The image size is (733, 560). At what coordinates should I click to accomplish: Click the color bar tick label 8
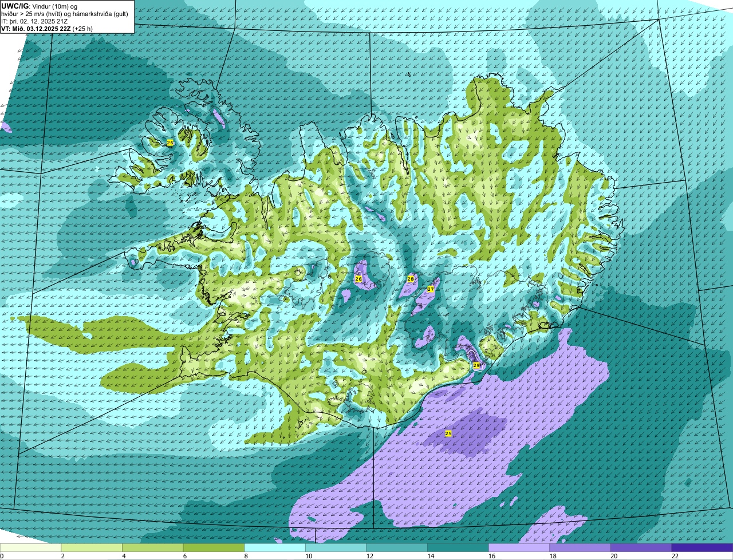click(246, 556)
